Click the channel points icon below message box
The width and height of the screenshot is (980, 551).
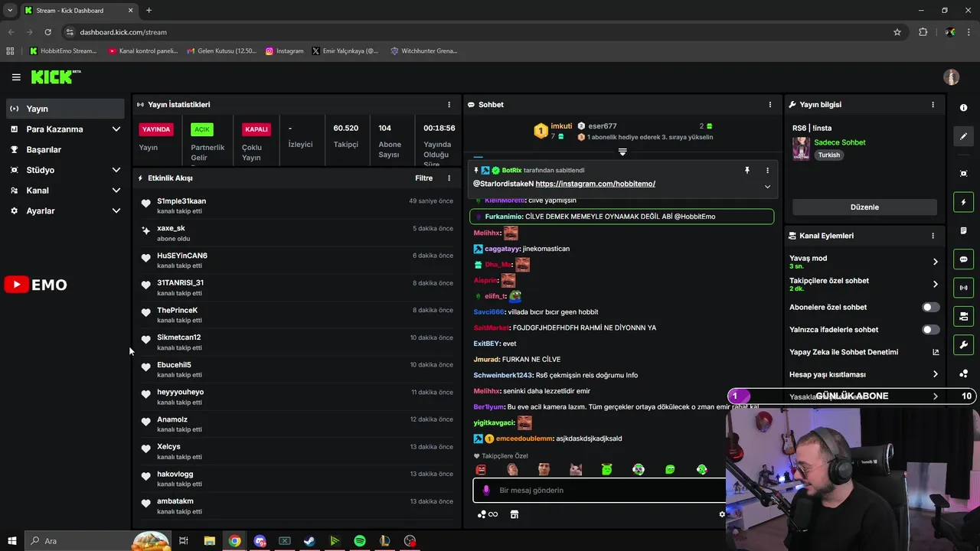click(x=487, y=514)
